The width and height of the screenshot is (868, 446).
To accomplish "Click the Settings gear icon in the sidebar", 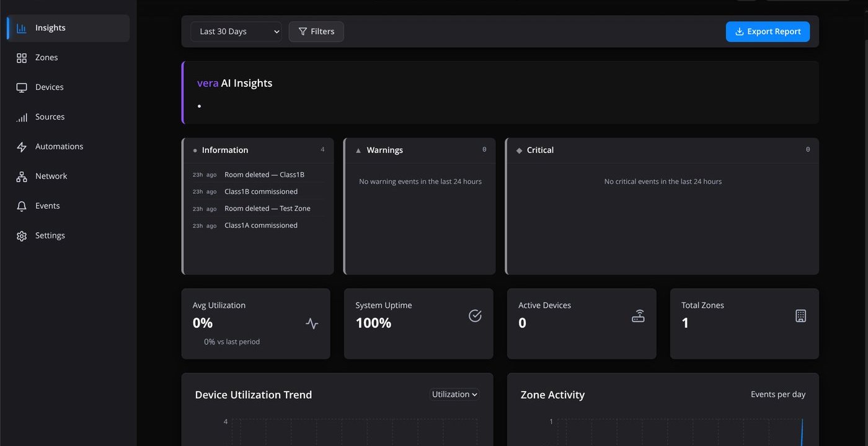I will (x=22, y=235).
